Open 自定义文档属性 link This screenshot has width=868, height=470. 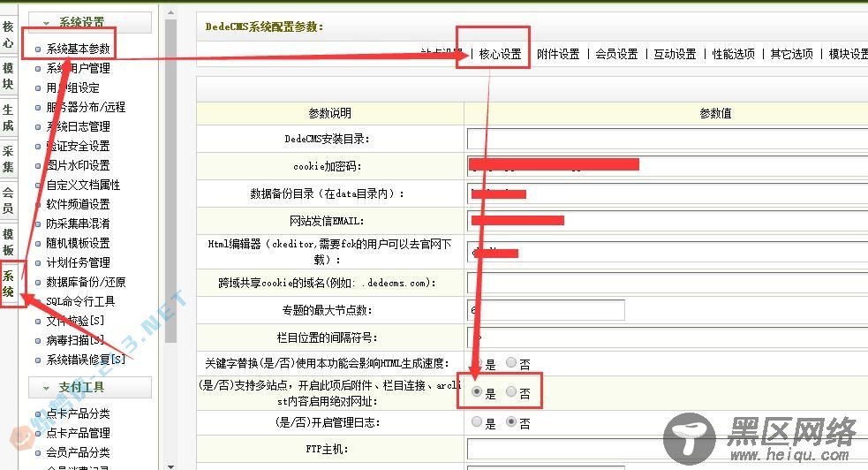pyautogui.click(x=83, y=185)
